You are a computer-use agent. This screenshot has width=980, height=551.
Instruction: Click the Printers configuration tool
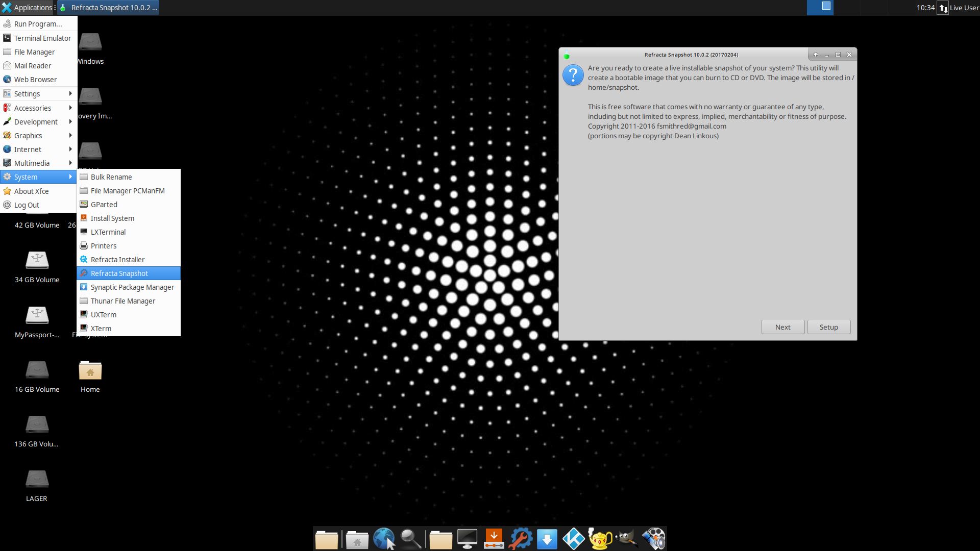click(x=104, y=245)
